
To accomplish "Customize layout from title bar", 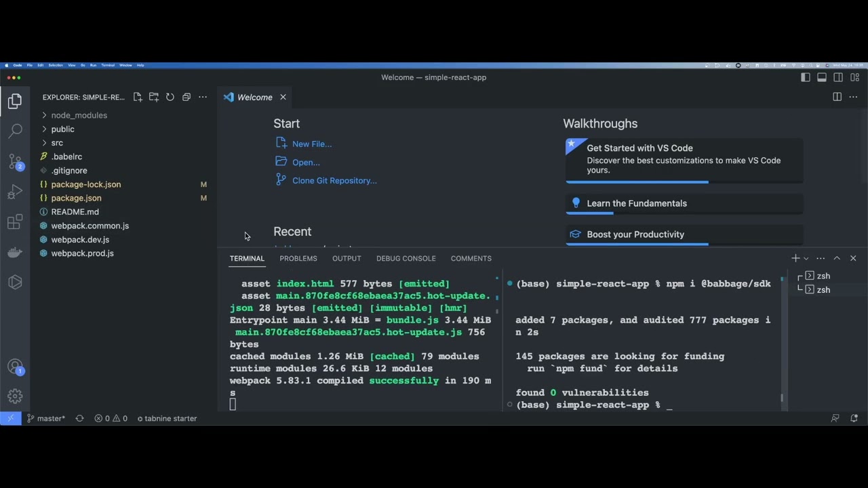I will coord(854,77).
